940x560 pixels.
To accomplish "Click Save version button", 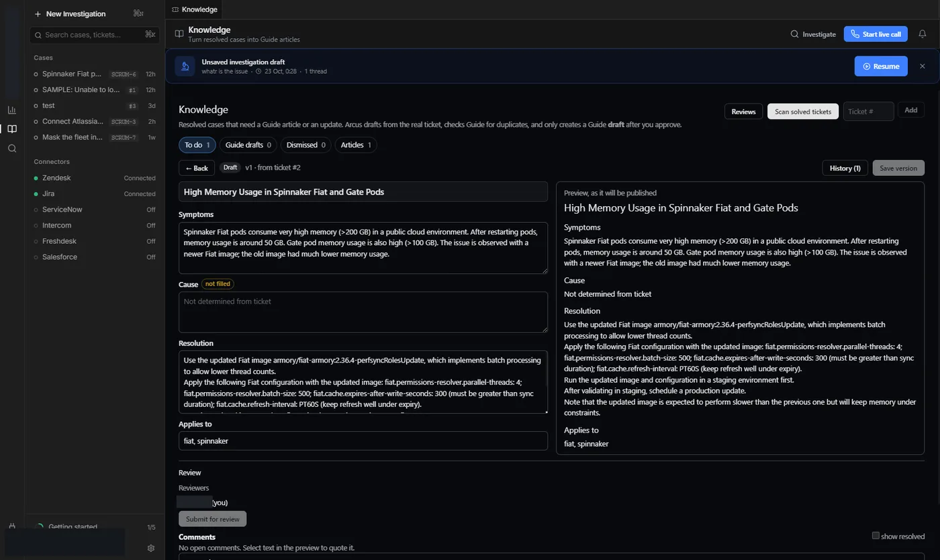I will [x=898, y=168].
